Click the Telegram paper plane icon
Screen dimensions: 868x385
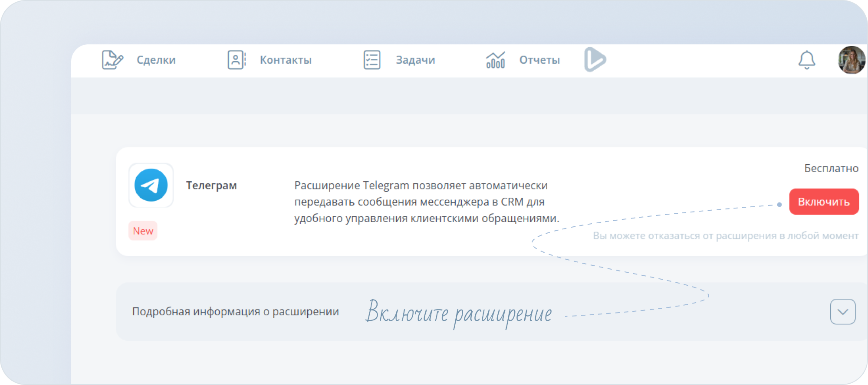click(x=151, y=186)
